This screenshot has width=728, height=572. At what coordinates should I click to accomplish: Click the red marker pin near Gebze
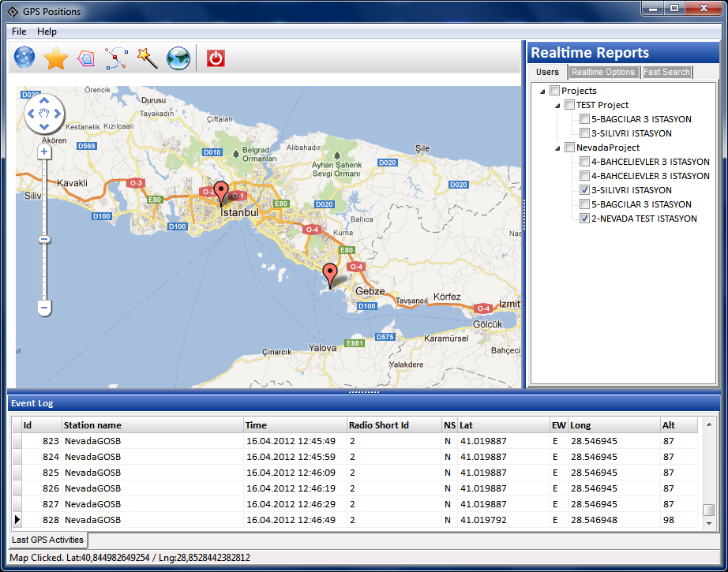tap(330, 275)
